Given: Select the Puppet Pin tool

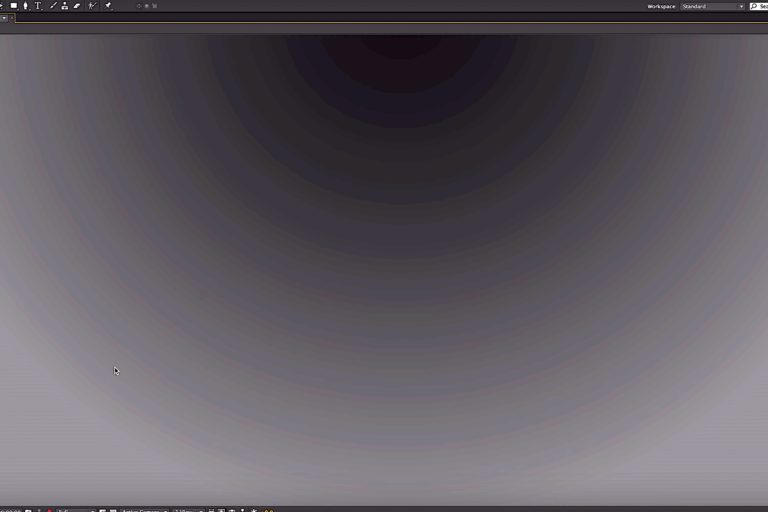Looking at the screenshot, I should point(108,6).
